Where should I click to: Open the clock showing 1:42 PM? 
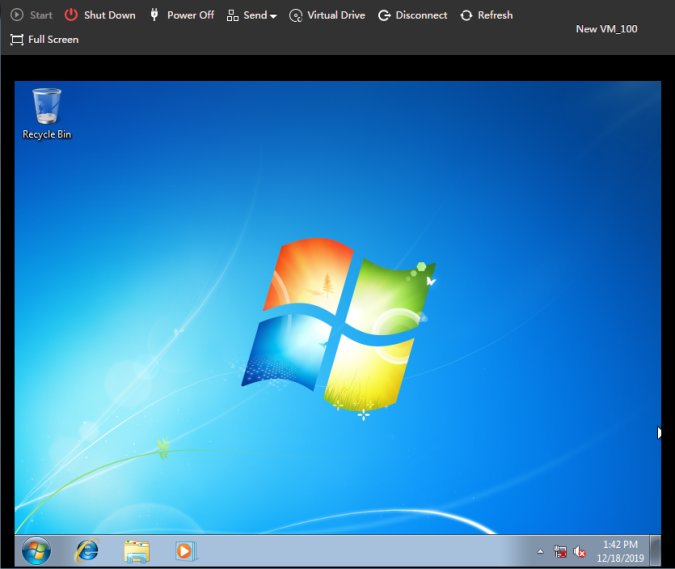[x=620, y=551]
